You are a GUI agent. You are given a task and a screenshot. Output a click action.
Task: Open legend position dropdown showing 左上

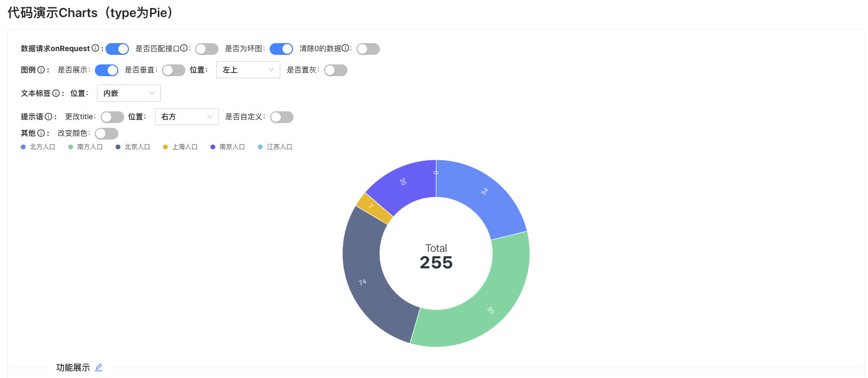248,70
